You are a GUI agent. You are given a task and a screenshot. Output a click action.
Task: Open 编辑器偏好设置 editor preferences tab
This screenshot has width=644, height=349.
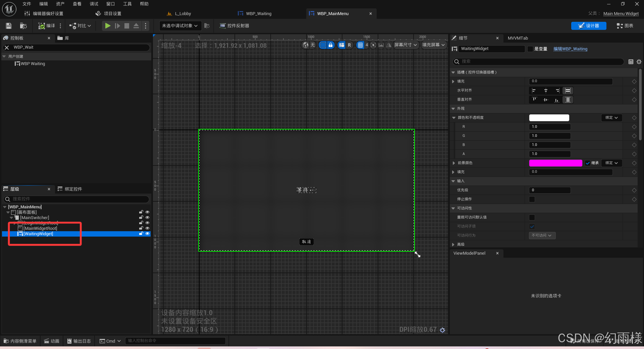click(x=44, y=14)
